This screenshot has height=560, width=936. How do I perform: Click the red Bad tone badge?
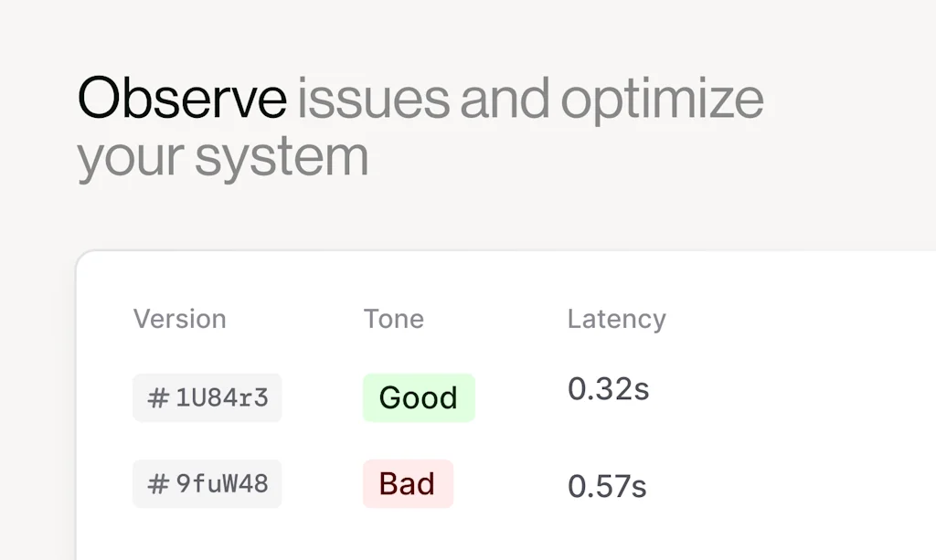(408, 484)
